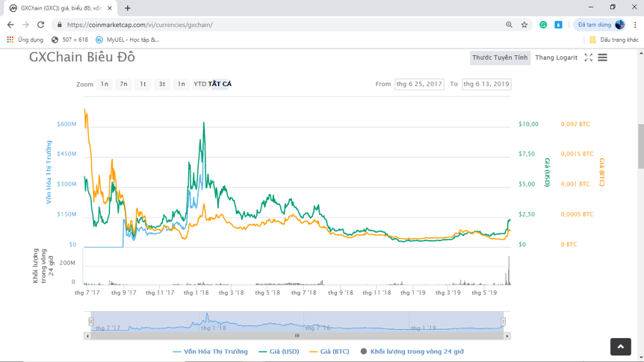Click page vertical scrollbar thumb

click(x=641, y=146)
